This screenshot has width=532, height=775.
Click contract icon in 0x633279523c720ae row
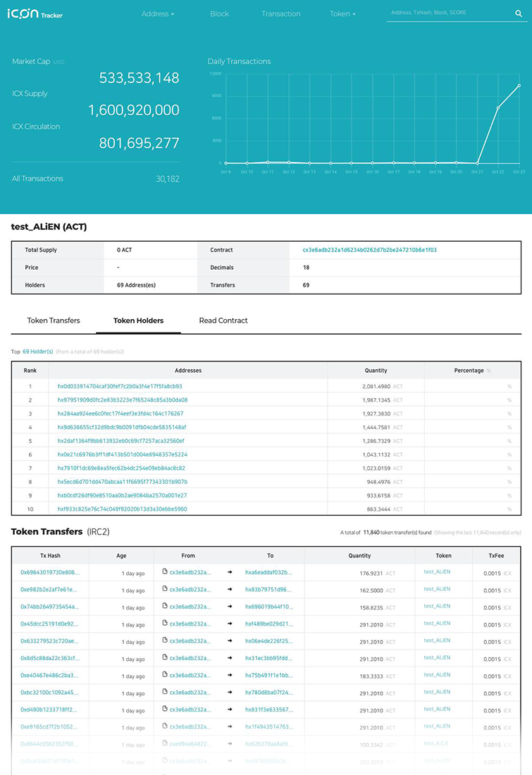coord(165,640)
